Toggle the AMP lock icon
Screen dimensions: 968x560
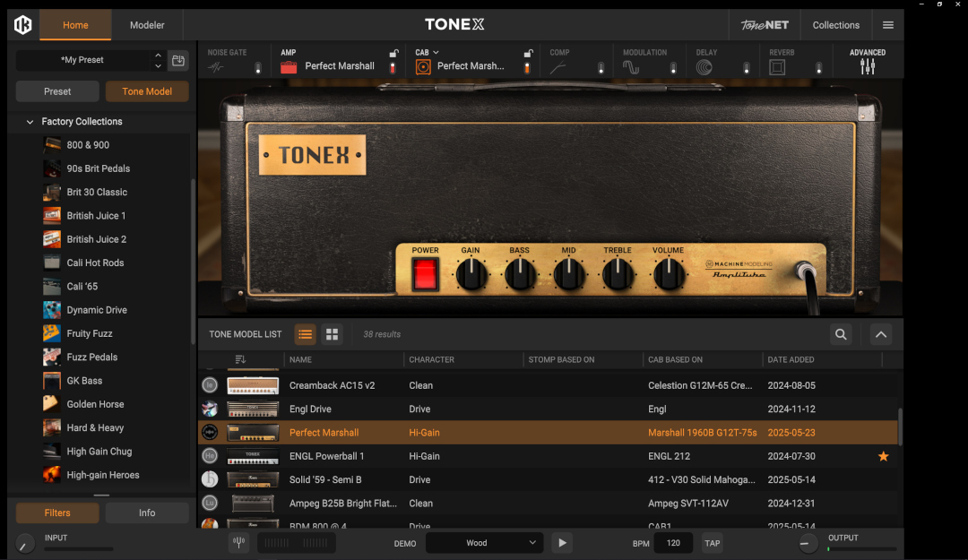point(393,53)
